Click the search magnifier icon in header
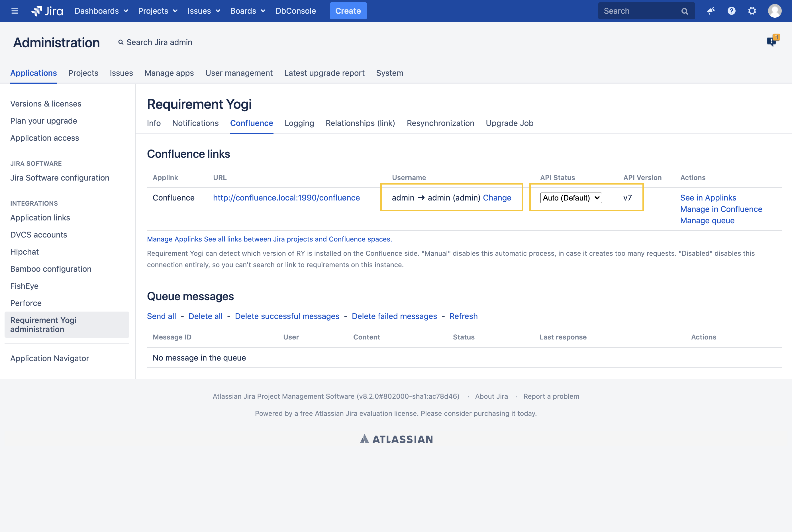Viewport: 792px width, 532px height. click(x=684, y=11)
